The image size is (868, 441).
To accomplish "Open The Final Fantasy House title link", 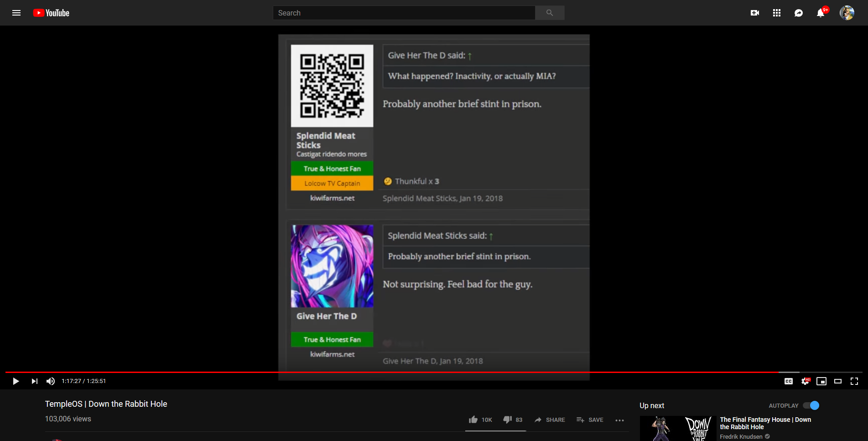I will coord(765,423).
